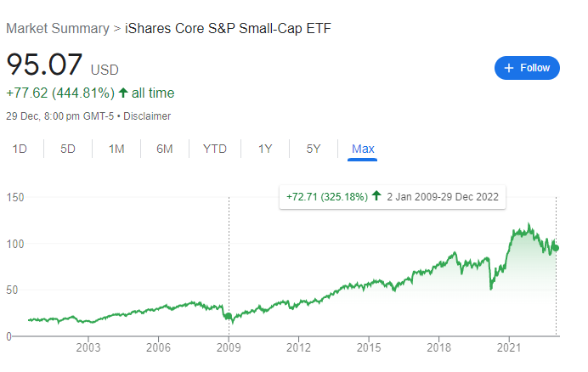Switch to the 1M chart range
The width and height of the screenshot is (588, 372).
point(116,149)
